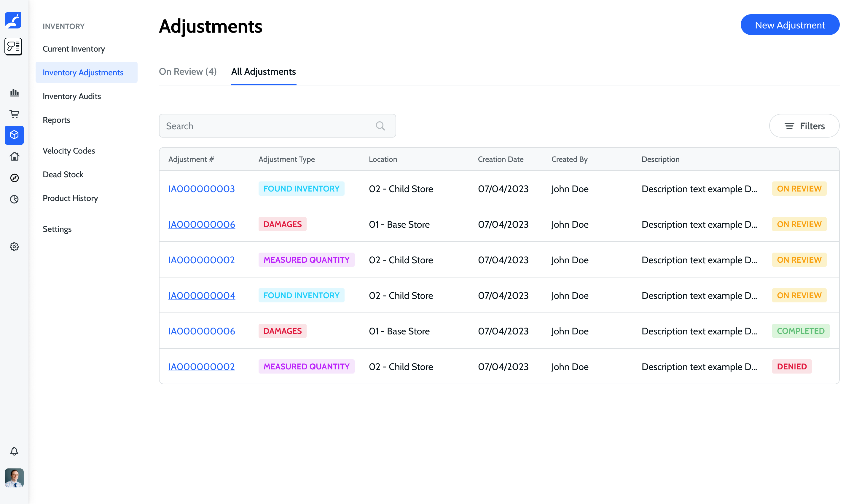Open adjustment IA000000003 link
The image size is (854, 504).
pos(201,189)
